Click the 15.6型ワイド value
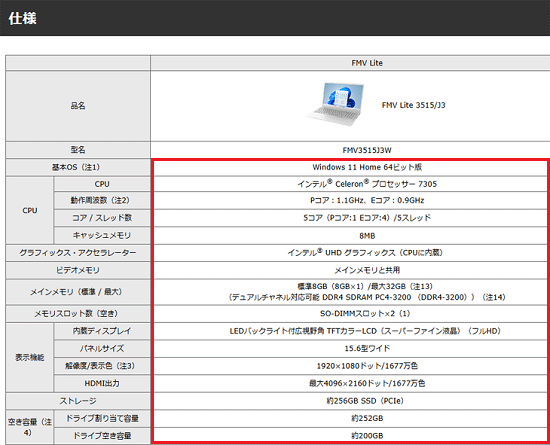Viewport: 550px width, 445px height. [367, 348]
